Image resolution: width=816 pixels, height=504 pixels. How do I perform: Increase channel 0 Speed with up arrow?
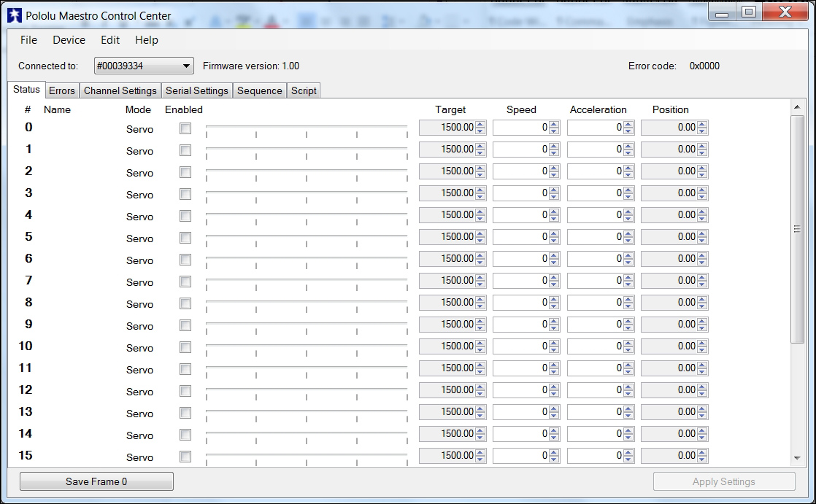[554, 125]
